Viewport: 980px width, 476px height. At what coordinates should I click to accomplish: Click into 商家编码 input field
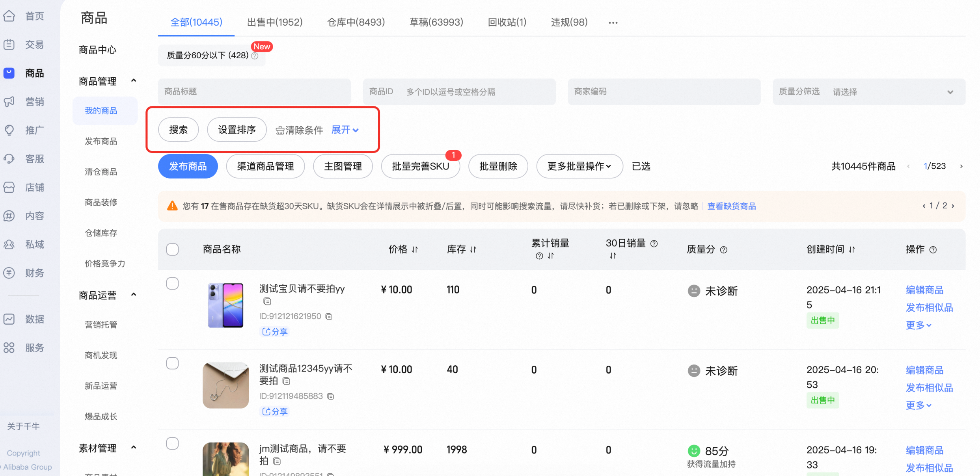(664, 92)
